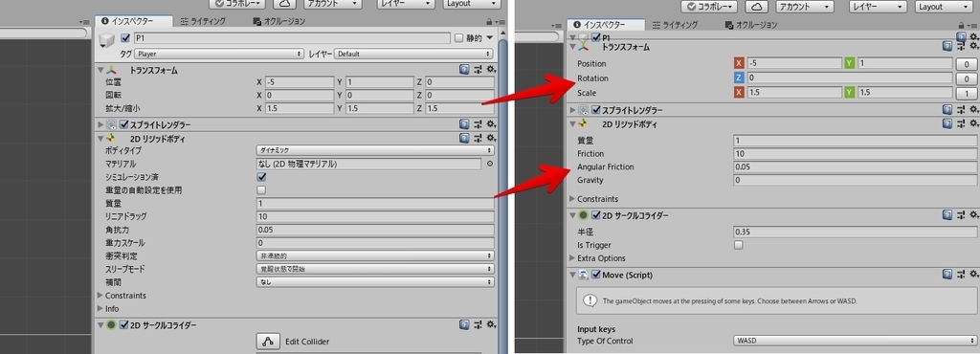
Task: Click Scale reset 1 button in right inspector
Action: pyautogui.click(x=967, y=93)
